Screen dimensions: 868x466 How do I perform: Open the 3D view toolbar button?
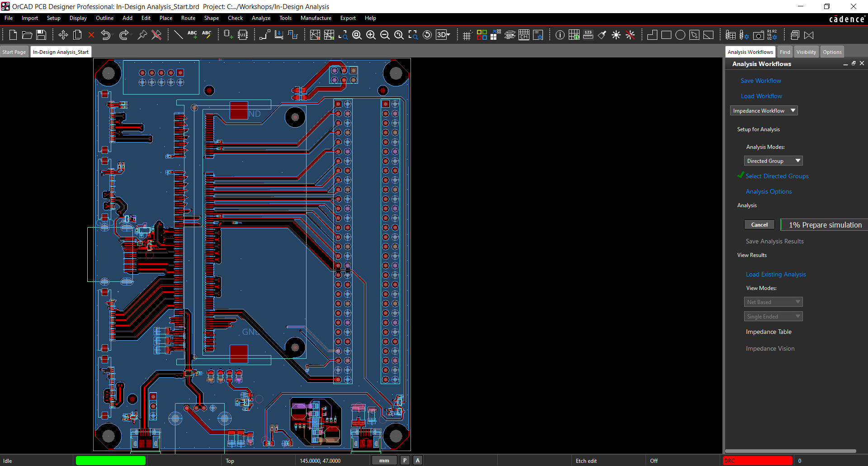click(x=443, y=35)
